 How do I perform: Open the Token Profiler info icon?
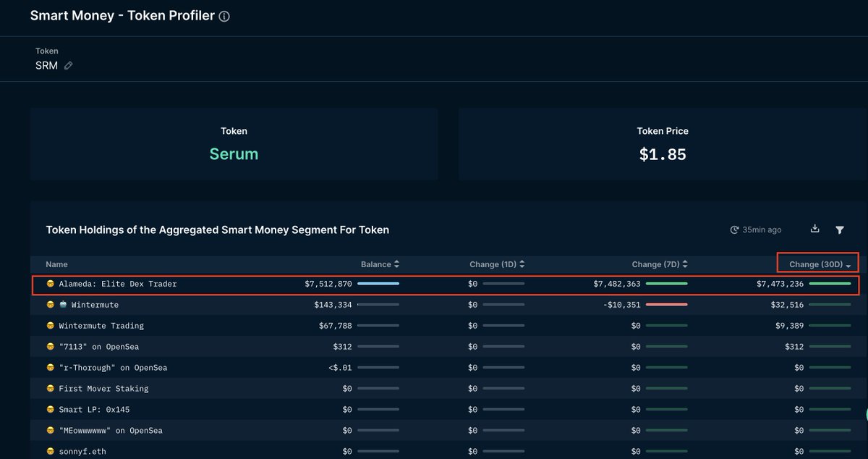click(x=224, y=17)
